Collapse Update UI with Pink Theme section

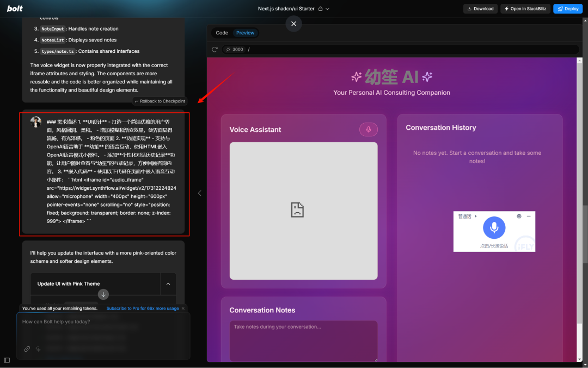click(168, 284)
